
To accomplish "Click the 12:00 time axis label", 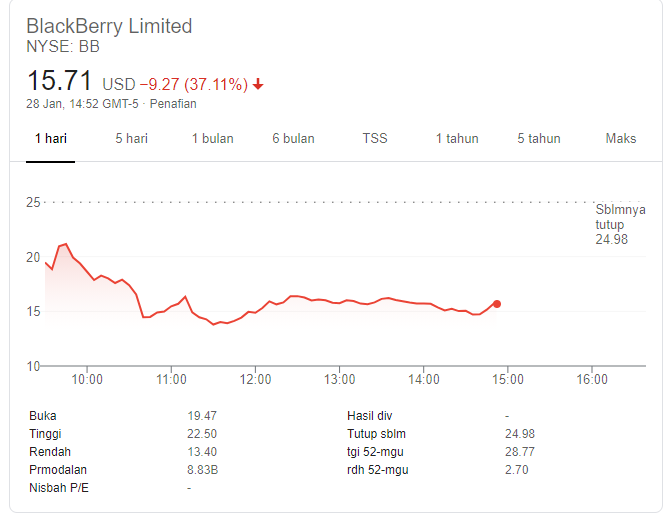I will tap(255, 379).
